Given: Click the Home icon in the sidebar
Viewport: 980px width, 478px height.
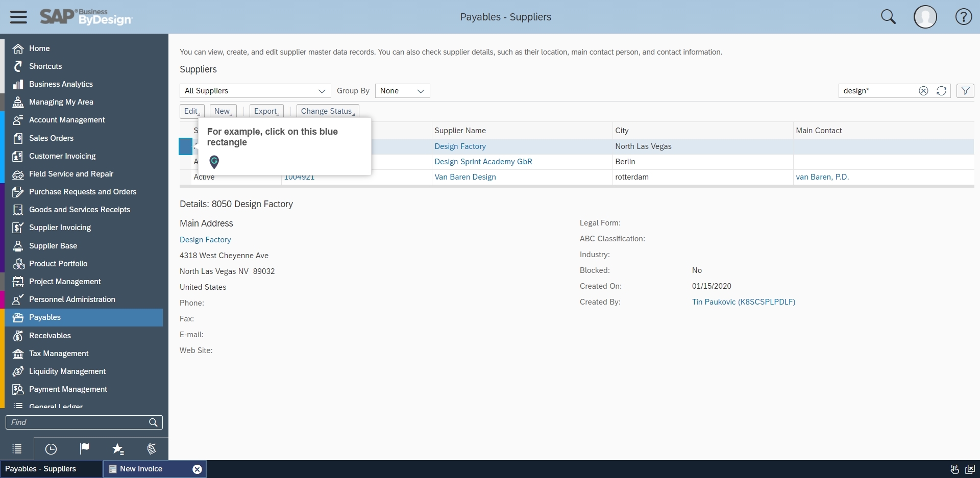Looking at the screenshot, I should (x=18, y=48).
